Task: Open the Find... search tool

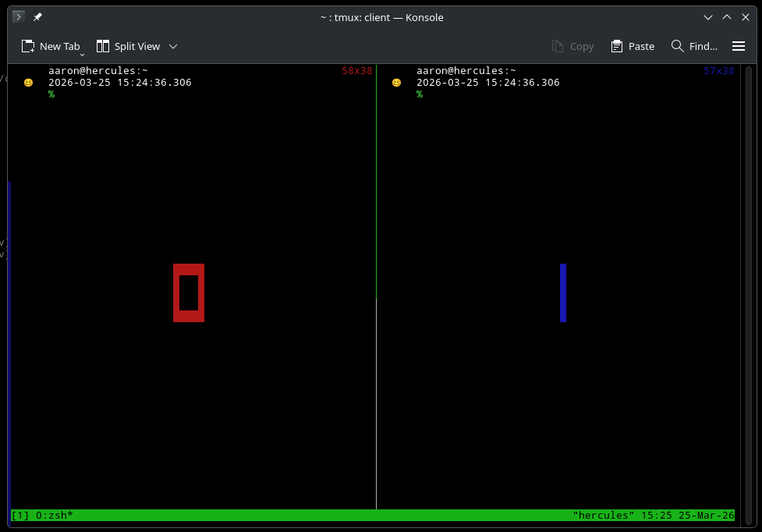Action: click(694, 47)
